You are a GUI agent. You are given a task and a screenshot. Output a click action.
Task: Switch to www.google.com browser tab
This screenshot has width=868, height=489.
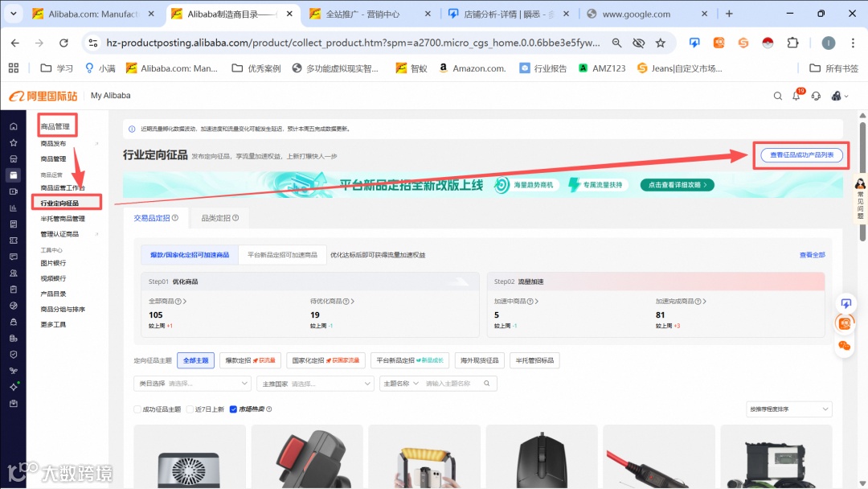[x=648, y=14]
